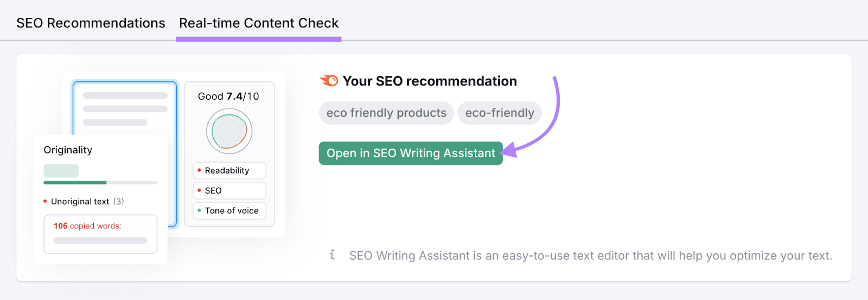Switch to SEO Recommendations tab
Viewport: 868px width, 300px height.
[x=91, y=23]
